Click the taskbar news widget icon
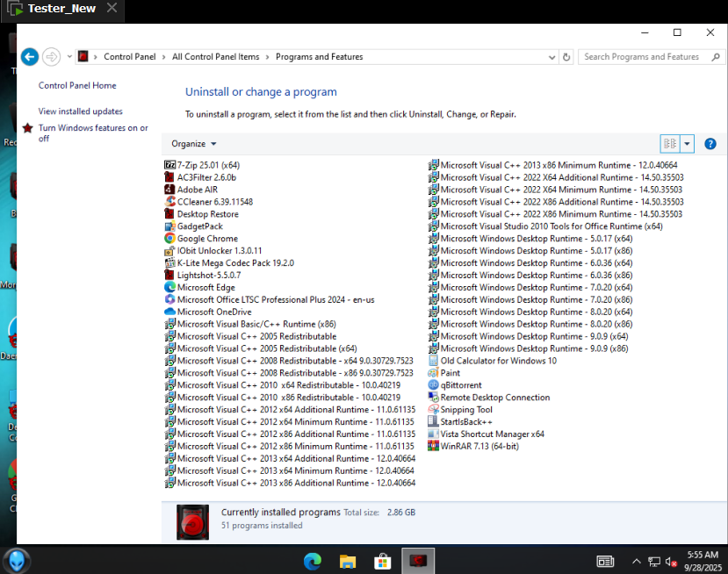Image resolution: width=728 pixels, height=574 pixels. [x=605, y=562]
